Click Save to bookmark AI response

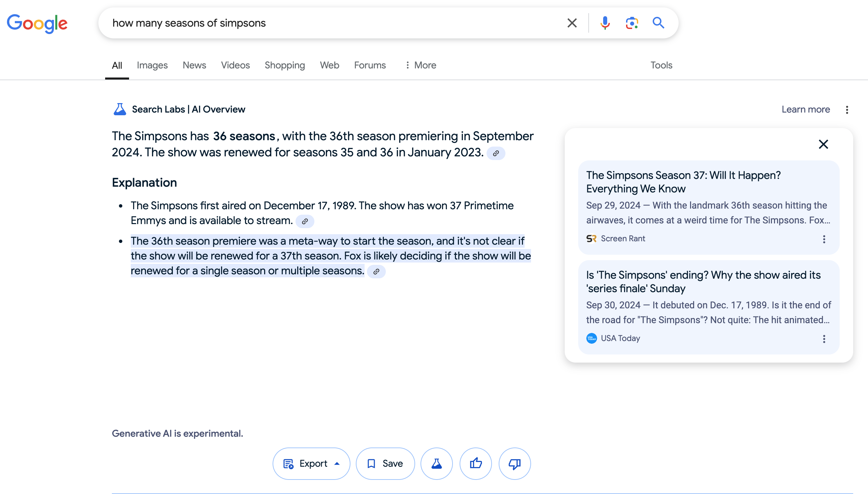[384, 463]
